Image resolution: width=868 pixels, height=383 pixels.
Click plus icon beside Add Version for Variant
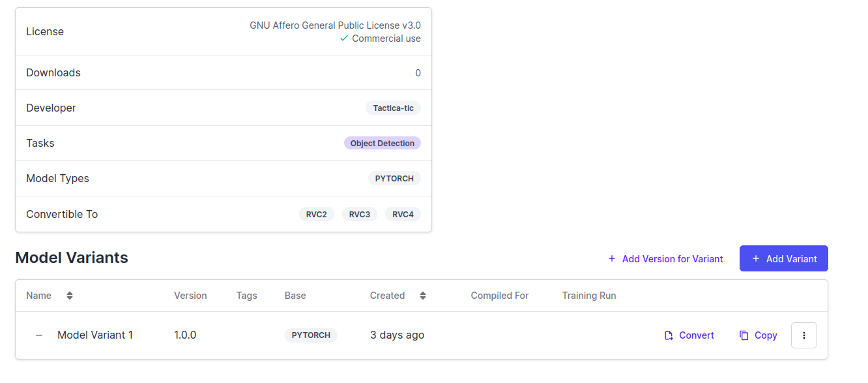612,258
